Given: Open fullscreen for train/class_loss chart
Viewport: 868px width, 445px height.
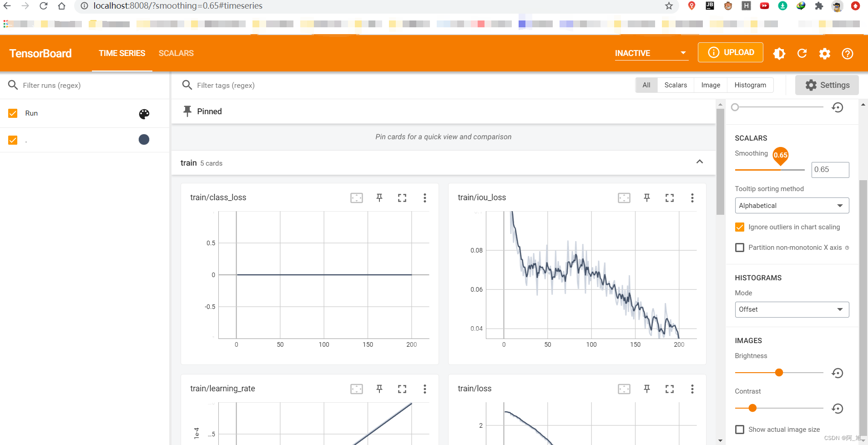Looking at the screenshot, I should pos(402,198).
